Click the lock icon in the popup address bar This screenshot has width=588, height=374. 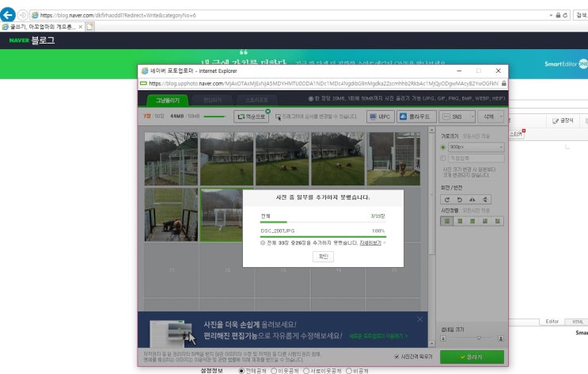tap(503, 83)
